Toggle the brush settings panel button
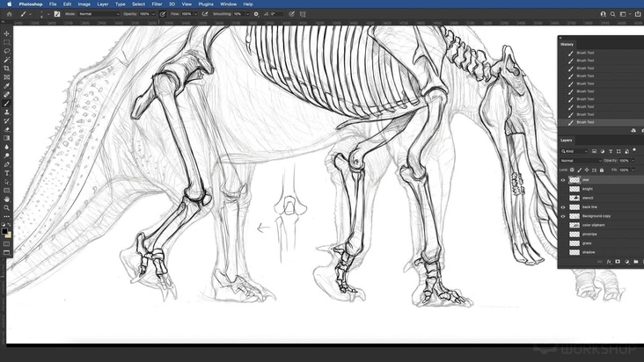Image resolution: width=644 pixels, height=362 pixels. [57, 14]
